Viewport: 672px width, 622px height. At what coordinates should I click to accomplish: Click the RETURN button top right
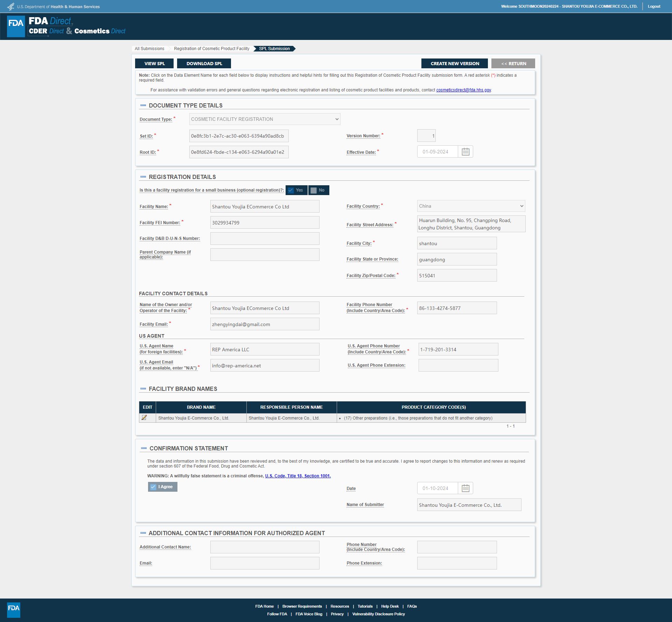pos(512,63)
